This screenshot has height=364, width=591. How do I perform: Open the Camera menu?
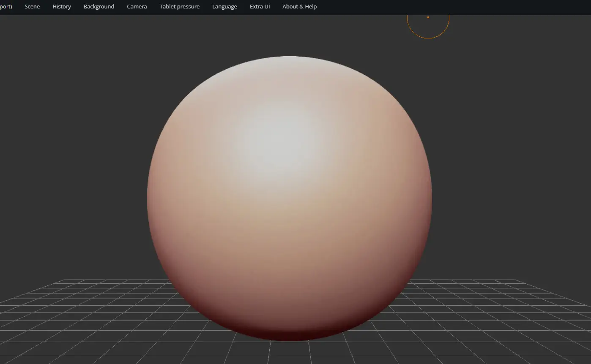coord(137,7)
